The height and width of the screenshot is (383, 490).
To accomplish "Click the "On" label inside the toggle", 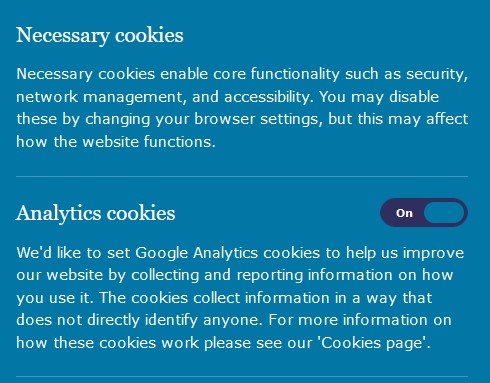I will pyautogui.click(x=404, y=213).
